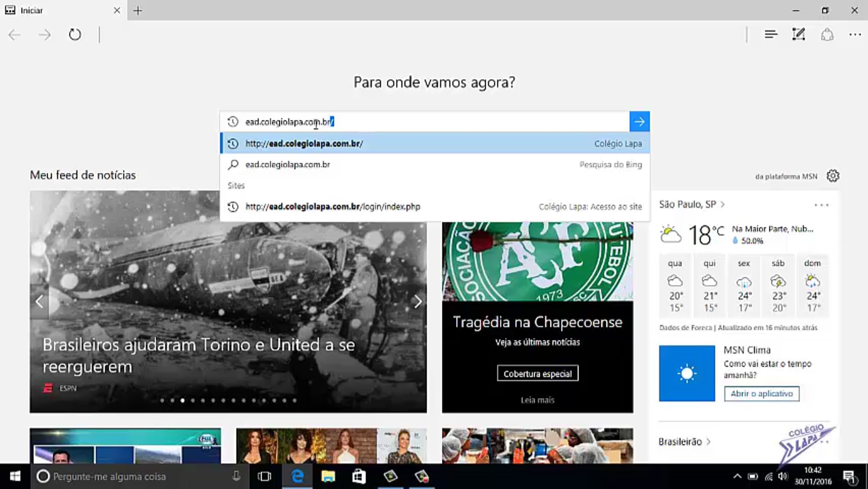Expand the Brasileirão section
This screenshot has height=489, width=868.
[684, 442]
